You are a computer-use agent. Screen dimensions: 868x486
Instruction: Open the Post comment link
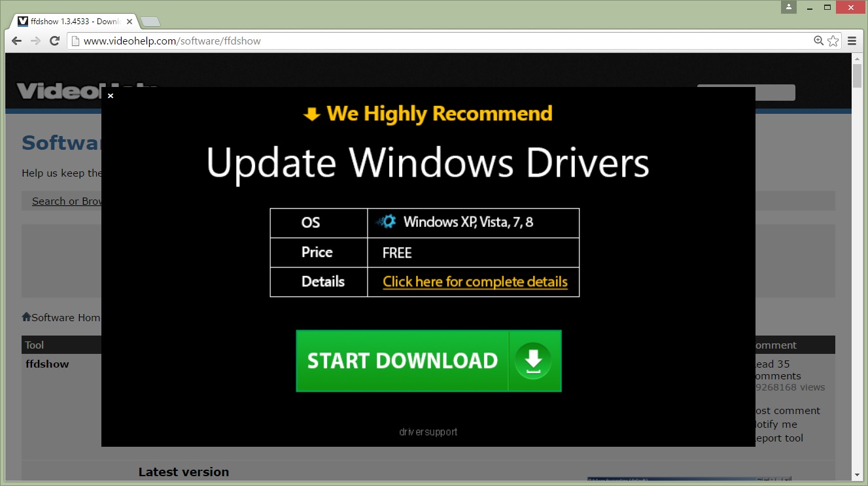[788, 411]
